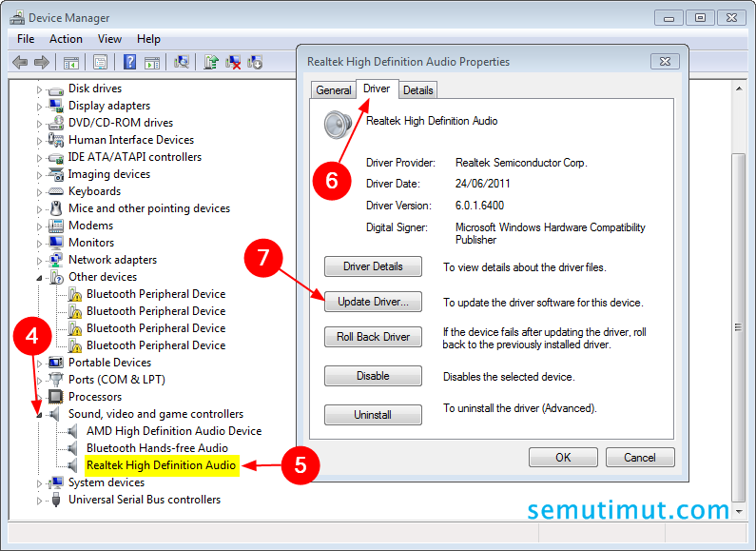Click the Network adapters icon
756x551 pixels.
pyautogui.click(x=56, y=260)
